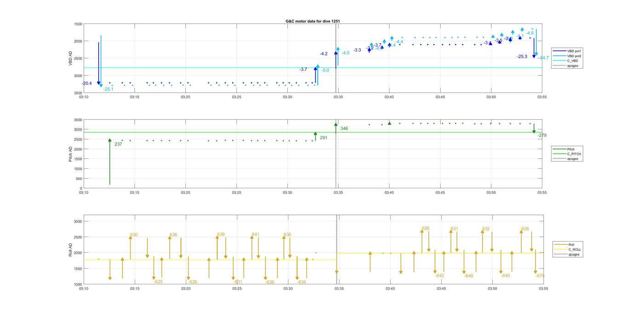Image resolution: width=644 pixels, height=319 pixels.
Task: Click the "291" pitch data label
Action: tap(323, 137)
